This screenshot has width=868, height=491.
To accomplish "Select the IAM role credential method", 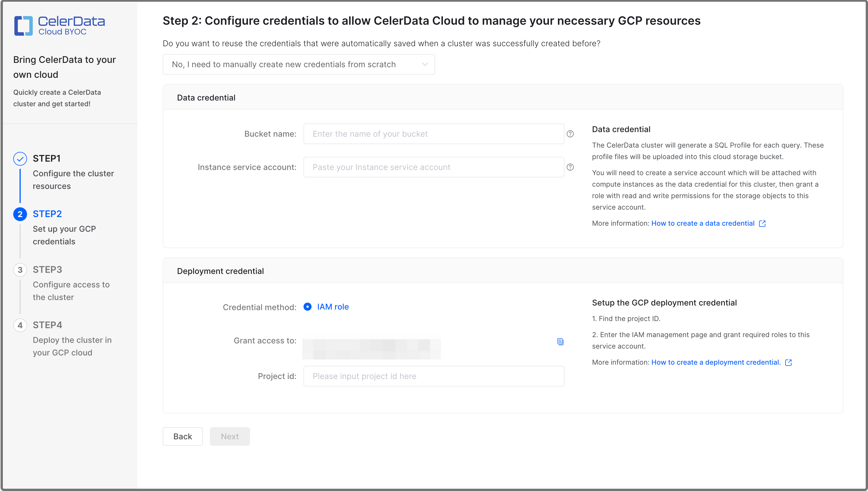I will 308,307.
